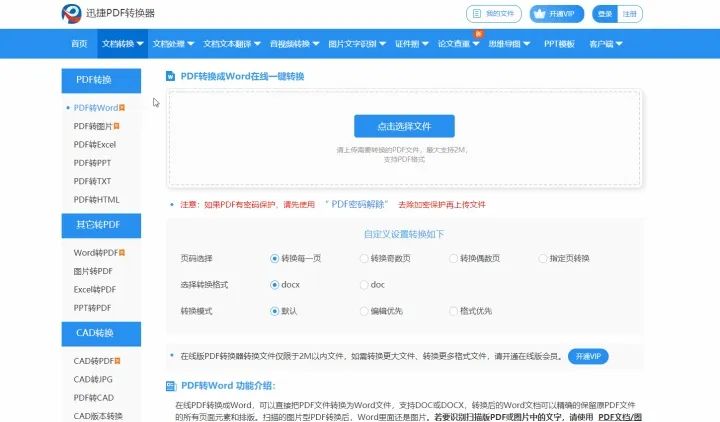Viewport: 720px width, 422px height.
Task: Select CAD版本转换 in sidebar
Action: (98, 416)
